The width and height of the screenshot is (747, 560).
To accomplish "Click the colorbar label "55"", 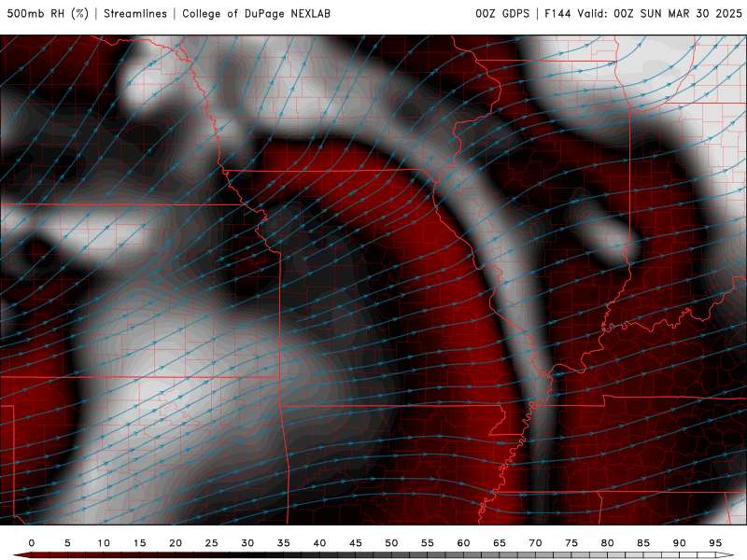I will (428, 543).
